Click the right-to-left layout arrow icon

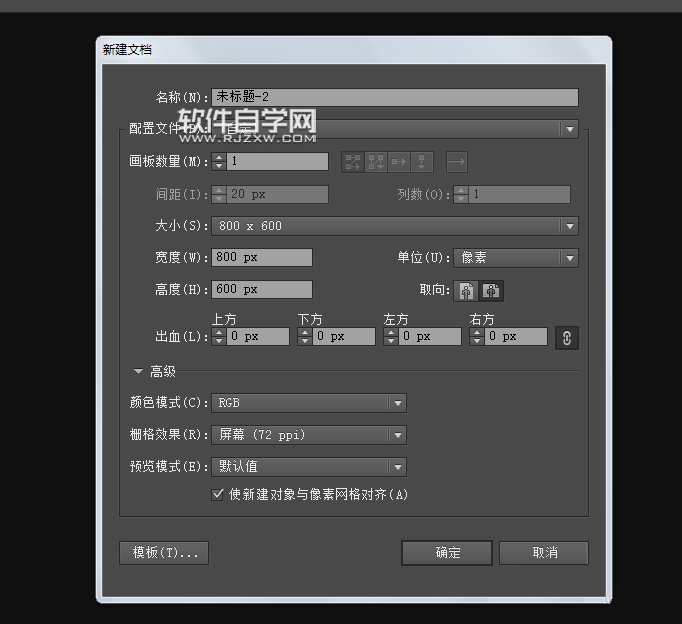click(x=457, y=162)
